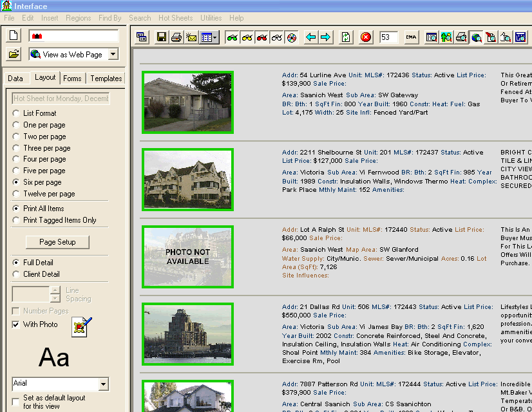The width and height of the screenshot is (532, 412).
Task: Click the record count field showing 53
Action: click(388, 37)
